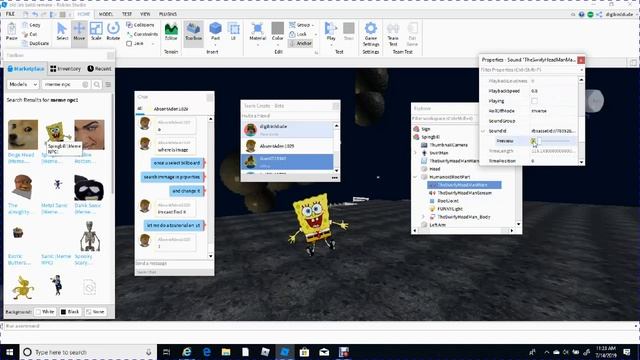Screen dimensions: 640x360
Task: Check the Playing property checkbox
Action: coord(534,101)
